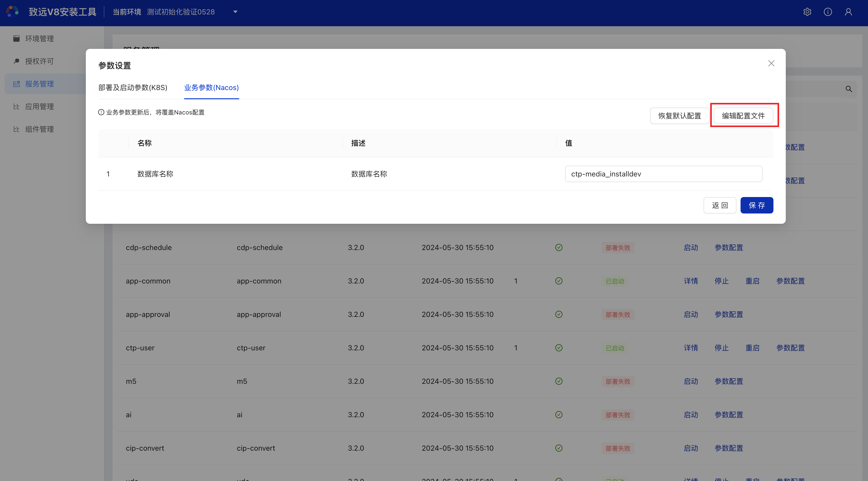868x481 pixels.
Task: Click the 应用管理 sidebar icon
Action: click(16, 106)
